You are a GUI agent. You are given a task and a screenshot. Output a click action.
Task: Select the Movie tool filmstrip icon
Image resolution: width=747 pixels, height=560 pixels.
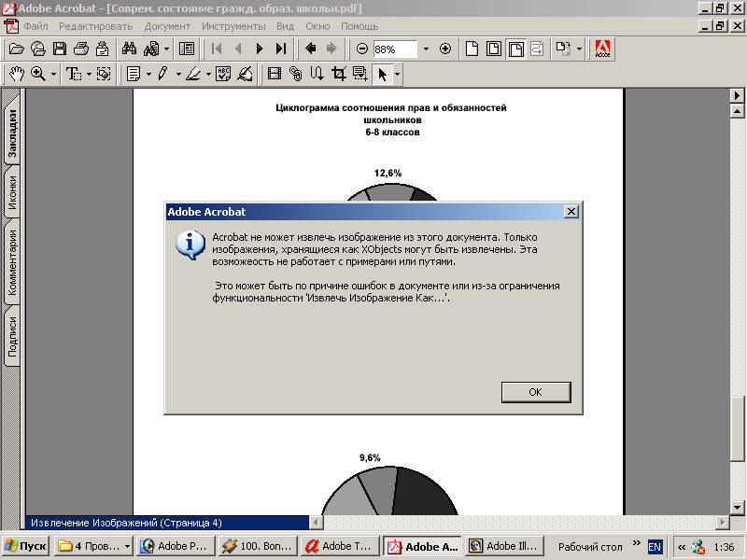coord(275,74)
